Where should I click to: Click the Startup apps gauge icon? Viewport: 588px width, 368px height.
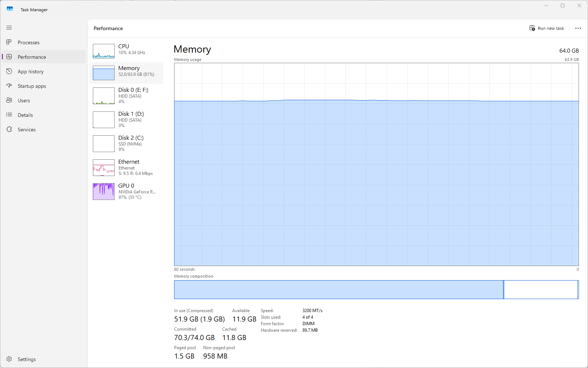tap(9, 86)
